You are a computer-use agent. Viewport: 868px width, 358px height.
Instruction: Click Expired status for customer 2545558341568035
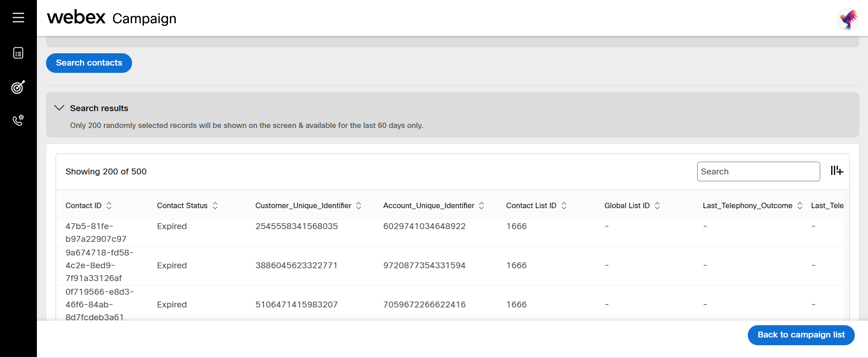172,226
